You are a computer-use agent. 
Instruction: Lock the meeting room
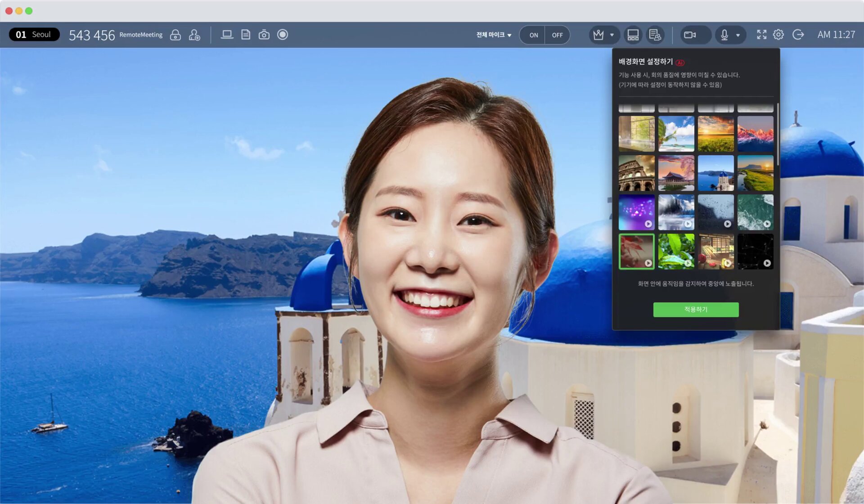point(175,35)
